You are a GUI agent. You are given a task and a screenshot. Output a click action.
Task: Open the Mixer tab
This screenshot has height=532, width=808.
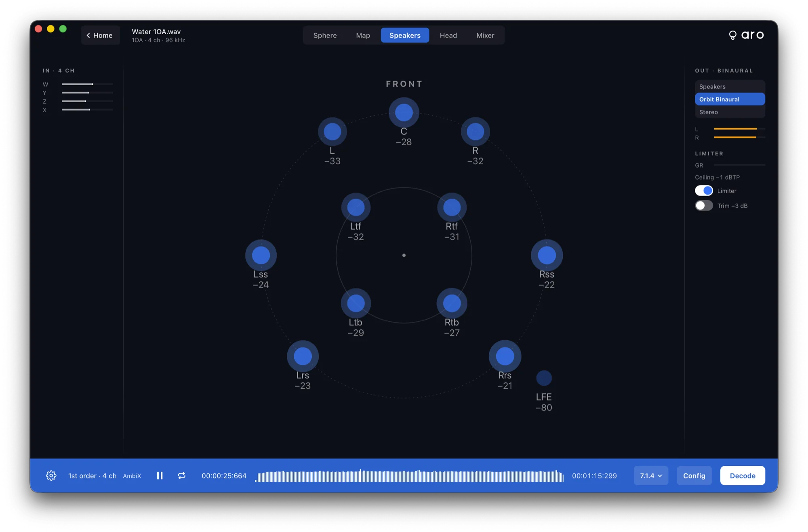click(x=485, y=35)
